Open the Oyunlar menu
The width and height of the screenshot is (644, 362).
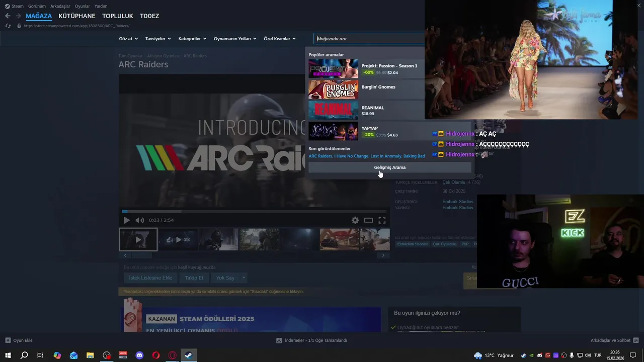(82, 6)
